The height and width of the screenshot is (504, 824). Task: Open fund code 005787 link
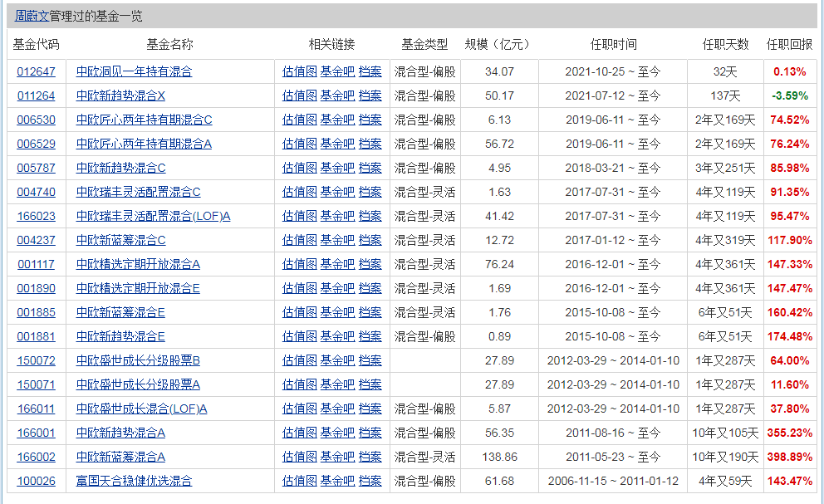37,169
